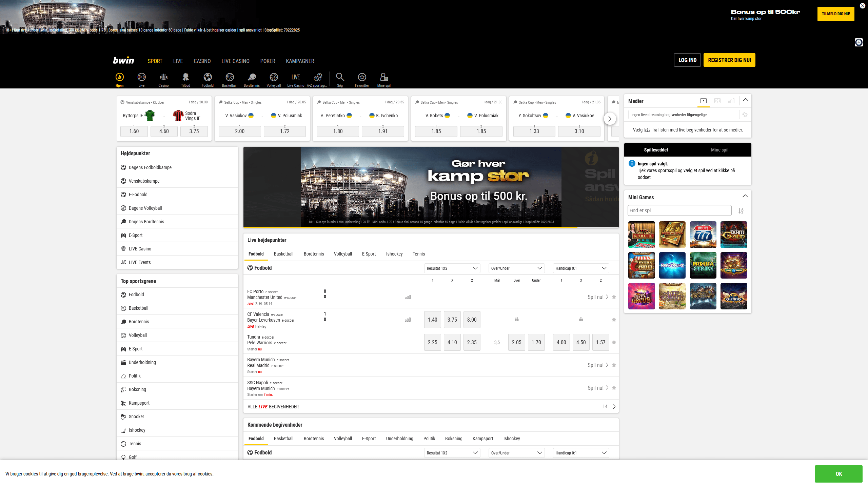Click the video stream icon in Medier
Screen dimensions: 868x488
(x=704, y=101)
